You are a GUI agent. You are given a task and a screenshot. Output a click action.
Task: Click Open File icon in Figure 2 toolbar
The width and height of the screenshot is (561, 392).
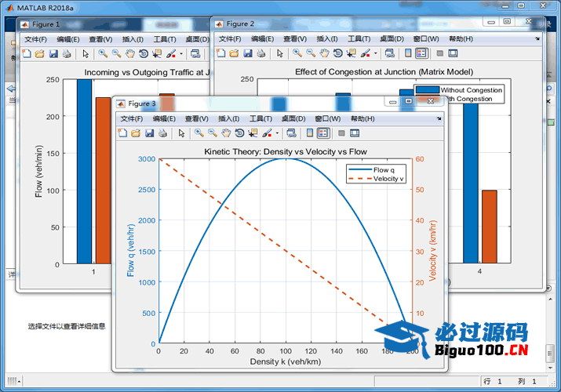click(x=235, y=53)
